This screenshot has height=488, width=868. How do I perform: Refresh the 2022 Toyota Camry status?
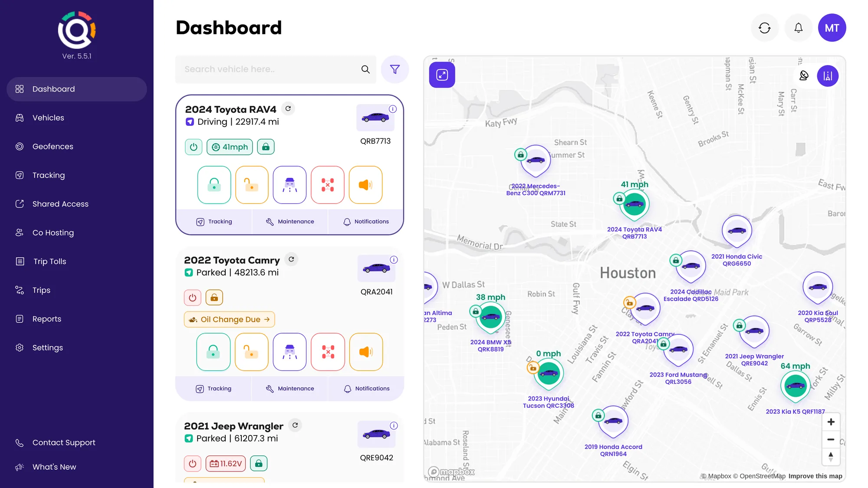tap(291, 259)
